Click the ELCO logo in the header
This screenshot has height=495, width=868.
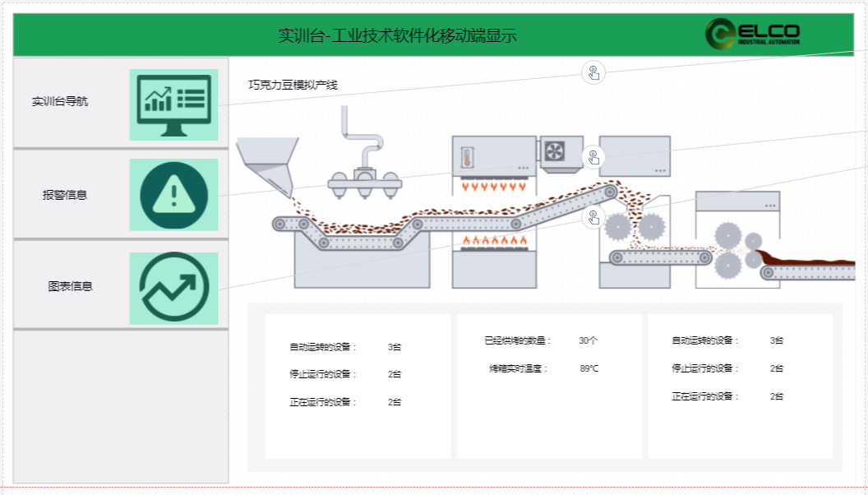pyautogui.click(x=751, y=35)
